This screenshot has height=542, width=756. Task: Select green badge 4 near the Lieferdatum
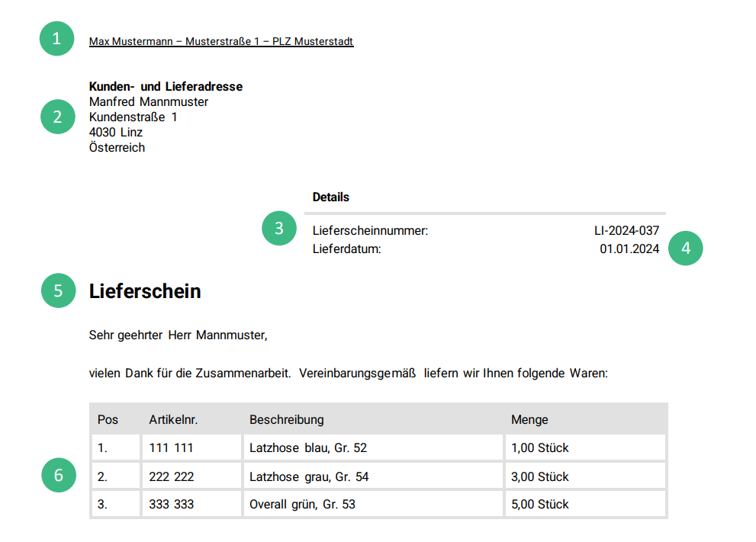pos(685,248)
